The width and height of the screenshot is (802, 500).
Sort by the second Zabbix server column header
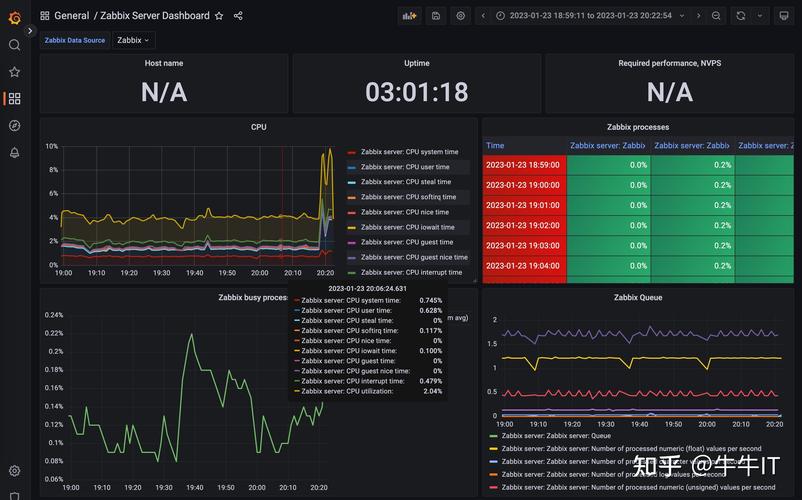click(692, 146)
